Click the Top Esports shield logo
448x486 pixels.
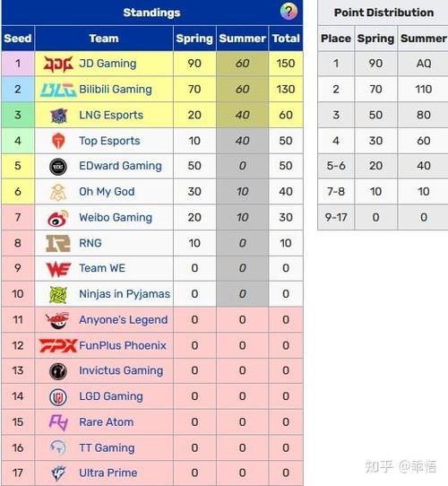click(58, 141)
